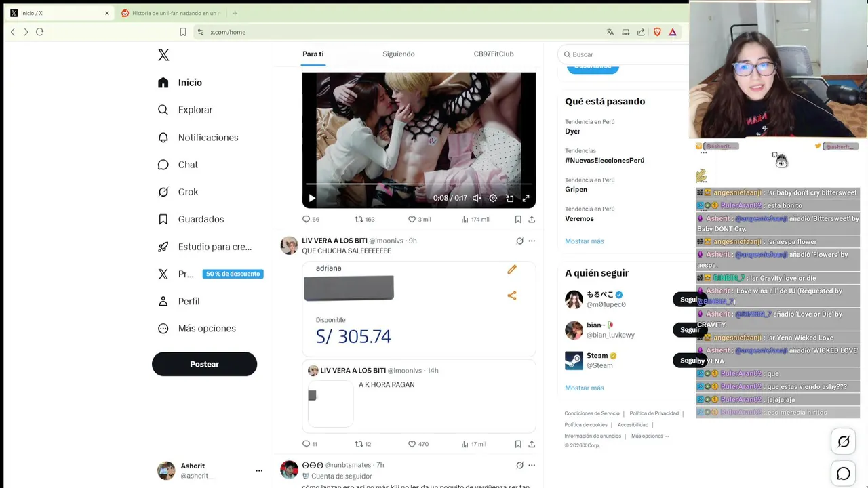The width and height of the screenshot is (868, 488).
Task: Open more options on LIV VERA post
Action: point(532,241)
